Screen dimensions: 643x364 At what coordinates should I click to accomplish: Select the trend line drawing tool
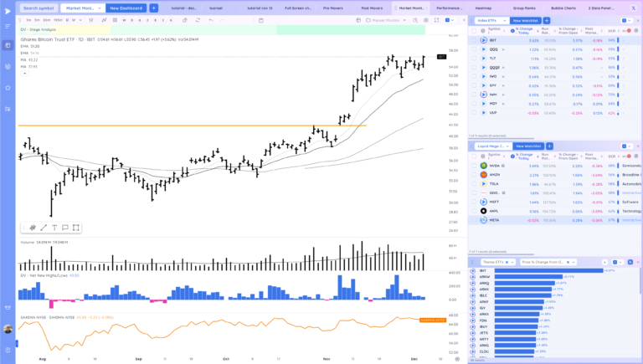(x=44, y=227)
